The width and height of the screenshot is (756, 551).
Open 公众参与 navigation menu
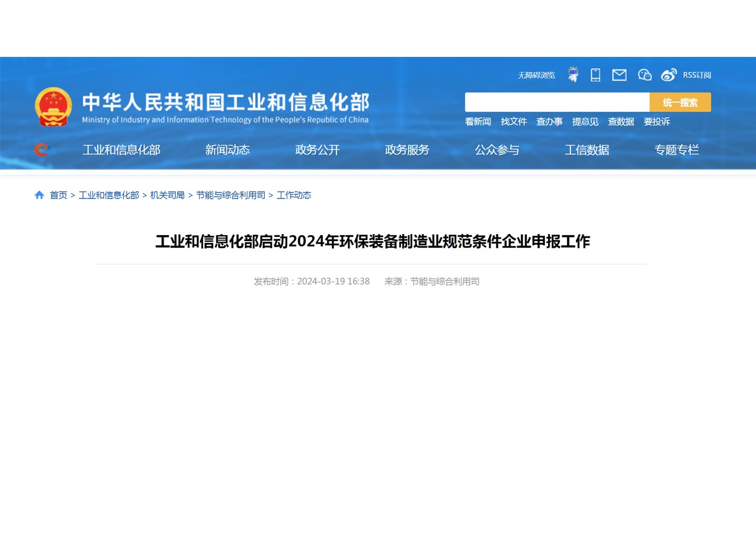[x=497, y=150]
